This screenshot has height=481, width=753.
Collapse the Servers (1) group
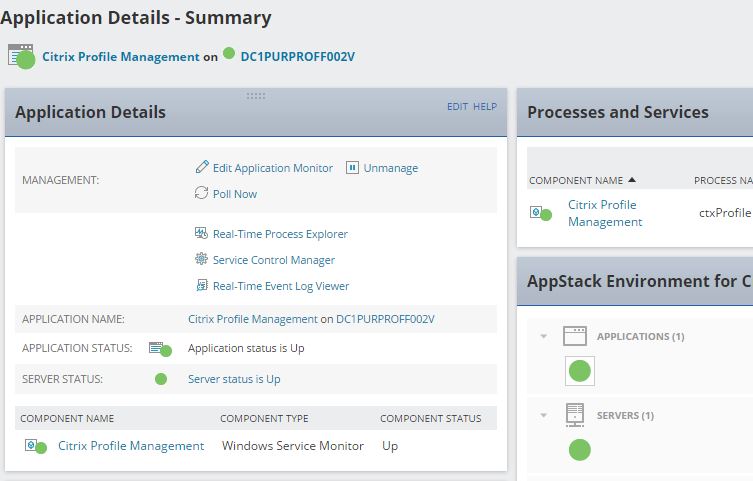click(x=544, y=415)
